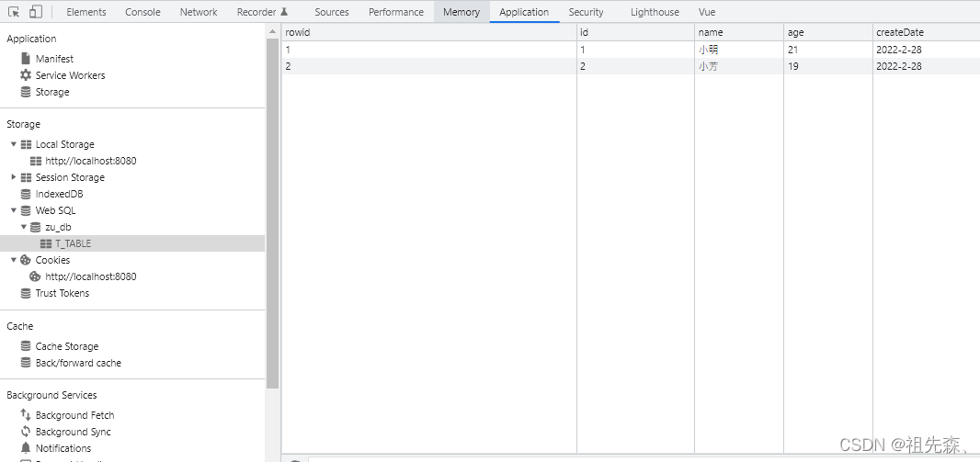Open the Security tab
This screenshot has height=462, width=980.
pyautogui.click(x=587, y=12)
